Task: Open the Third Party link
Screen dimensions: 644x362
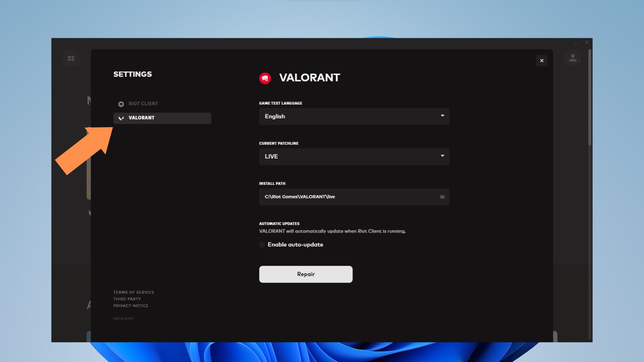Action: [127, 299]
